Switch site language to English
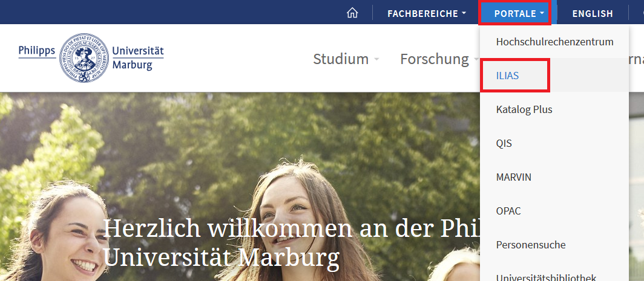The height and width of the screenshot is (281, 644). point(592,13)
